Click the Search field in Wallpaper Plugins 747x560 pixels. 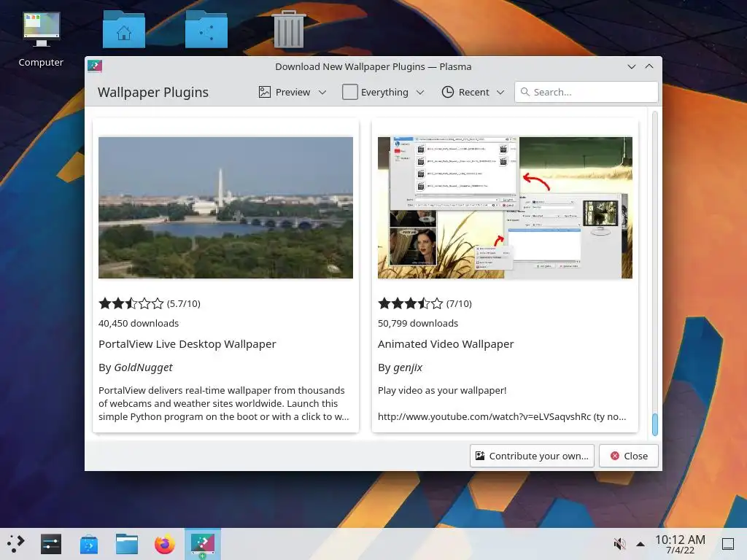pos(587,92)
